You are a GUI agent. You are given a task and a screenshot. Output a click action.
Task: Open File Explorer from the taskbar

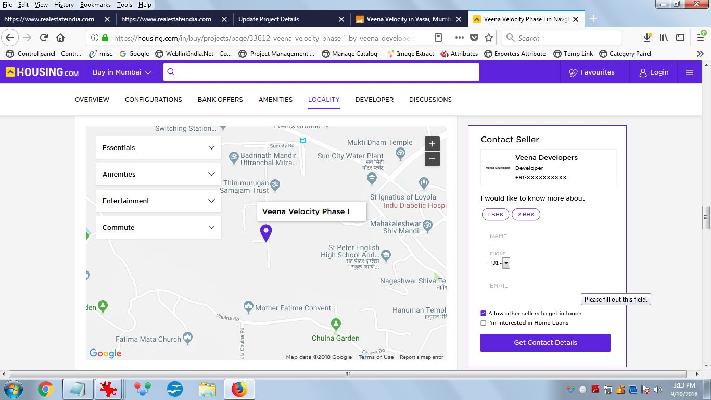point(207,390)
